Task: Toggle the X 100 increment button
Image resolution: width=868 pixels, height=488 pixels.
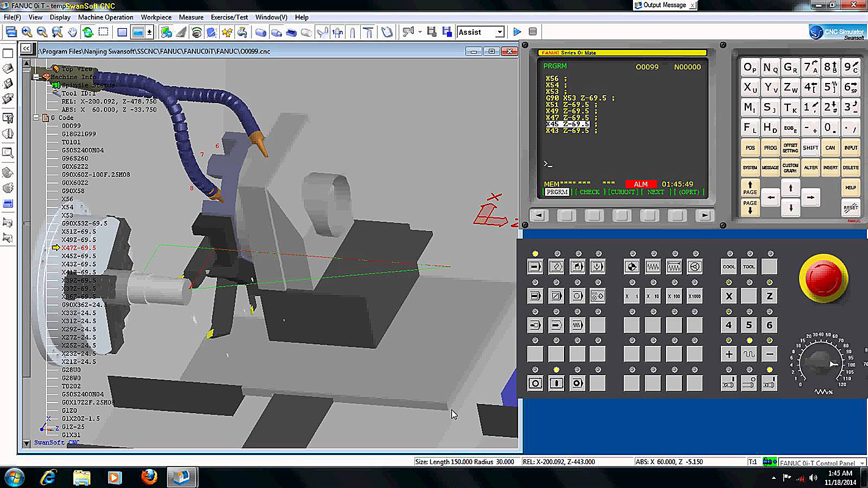Action: click(x=673, y=296)
